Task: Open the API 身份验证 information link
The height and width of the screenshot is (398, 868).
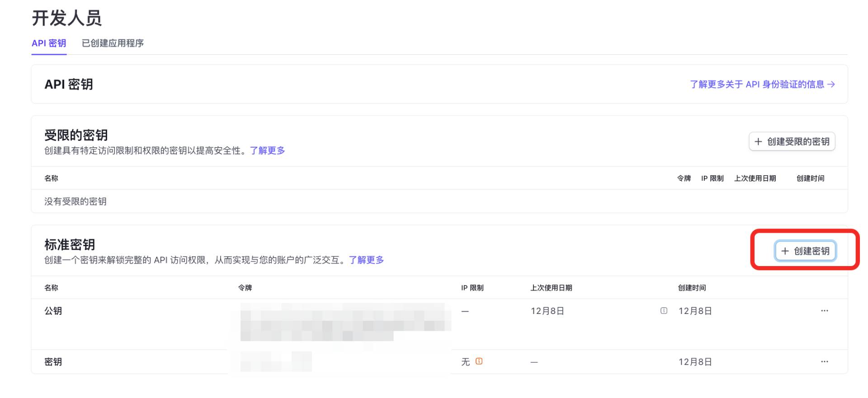Action: coord(762,84)
